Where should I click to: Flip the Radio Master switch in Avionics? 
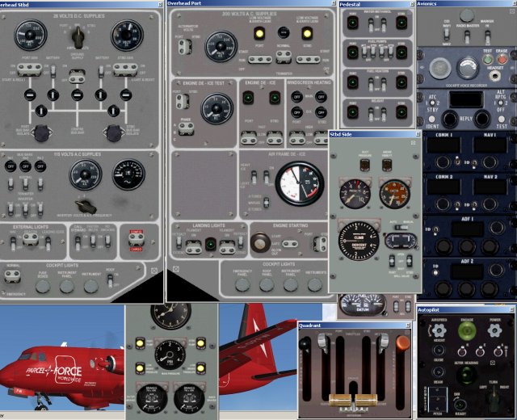467,36
